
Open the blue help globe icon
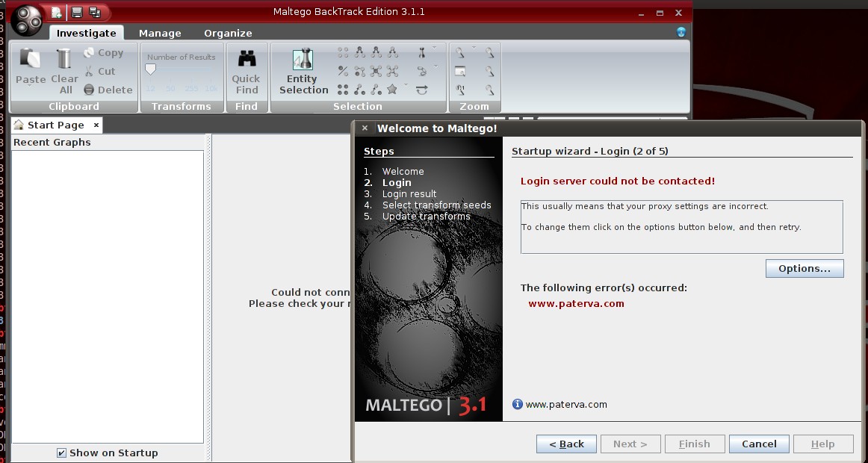(x=681, y=32)
